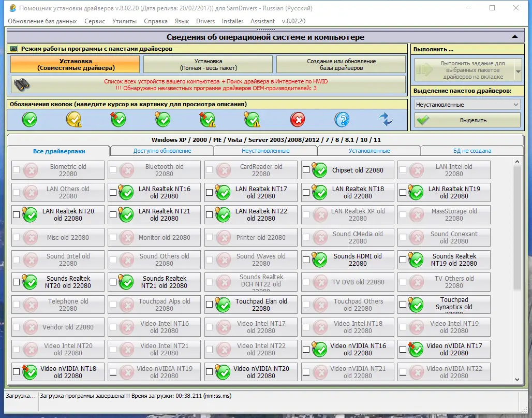Click the "Misc old 22080" driver pack

[57, 237]
